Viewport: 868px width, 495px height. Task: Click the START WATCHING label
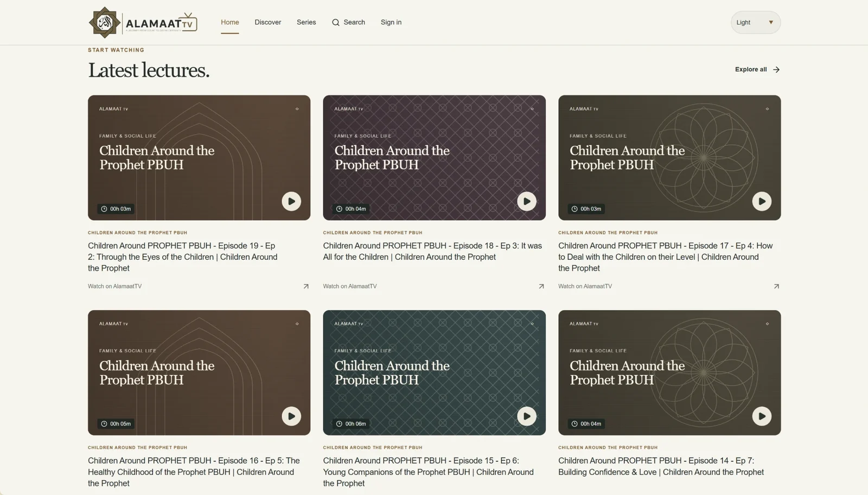tap(116, 50)
